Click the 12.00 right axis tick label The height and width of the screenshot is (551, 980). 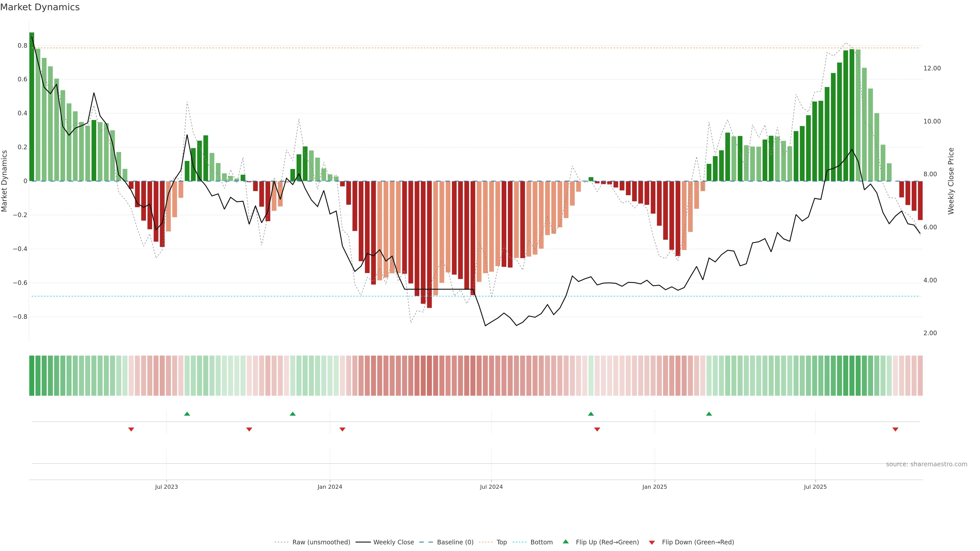tap(932, 68)
